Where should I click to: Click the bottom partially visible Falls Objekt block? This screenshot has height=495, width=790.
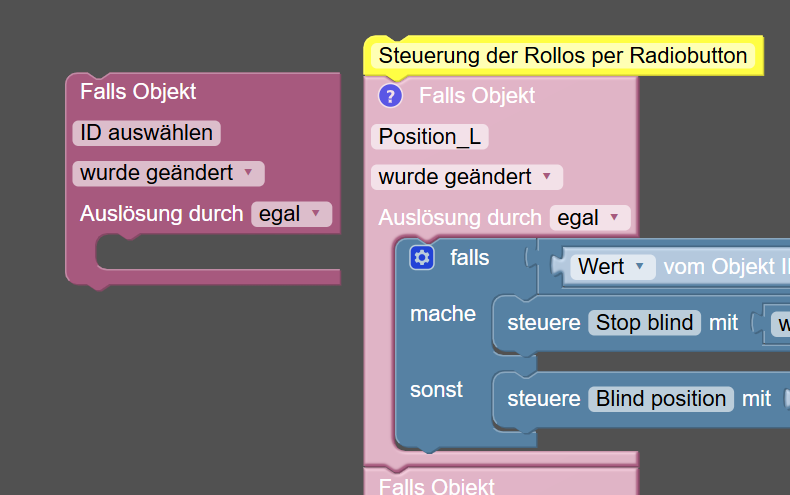coord(437,485)
